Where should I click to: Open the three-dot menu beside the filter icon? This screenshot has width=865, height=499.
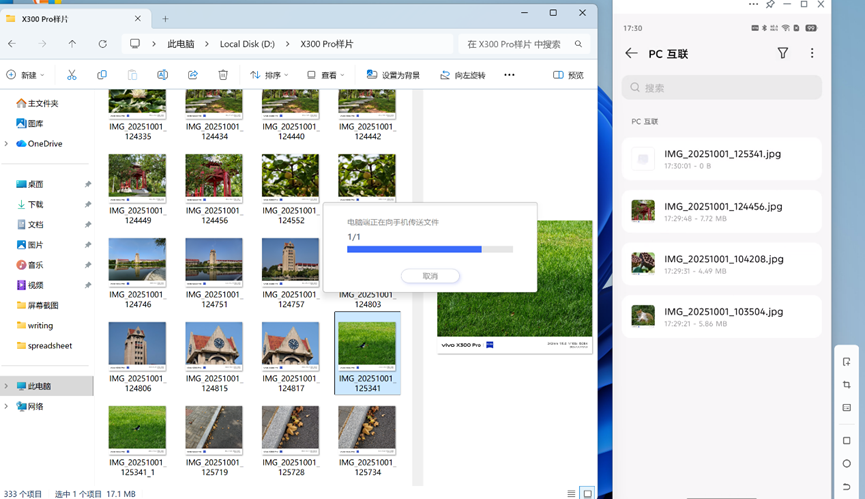pos(812,53)
